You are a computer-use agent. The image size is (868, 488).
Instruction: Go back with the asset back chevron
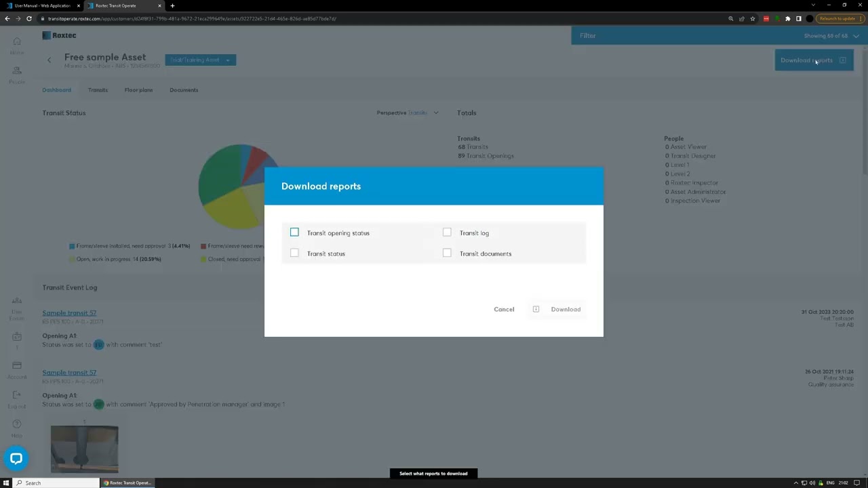(49, 60)
